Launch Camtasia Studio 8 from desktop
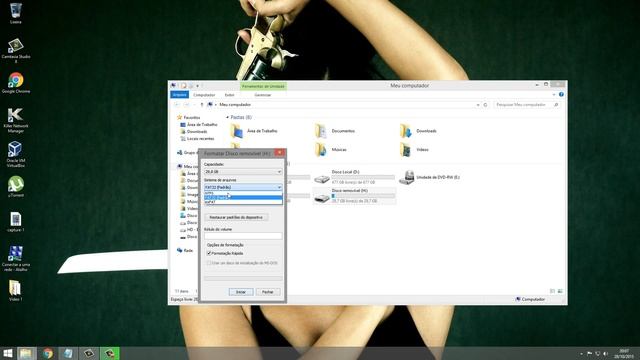This screenshot has width=640, height=360. click(x=16, y=51)
